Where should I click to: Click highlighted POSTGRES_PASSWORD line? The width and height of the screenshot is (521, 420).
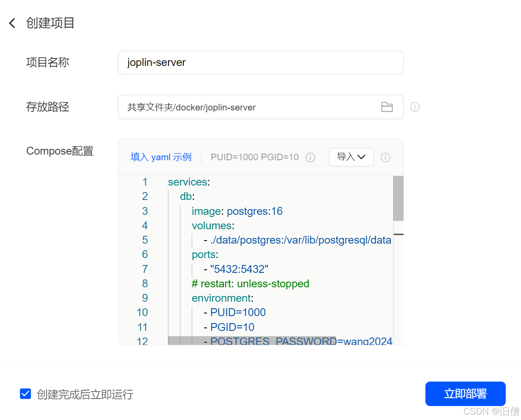tap(298, 341)
